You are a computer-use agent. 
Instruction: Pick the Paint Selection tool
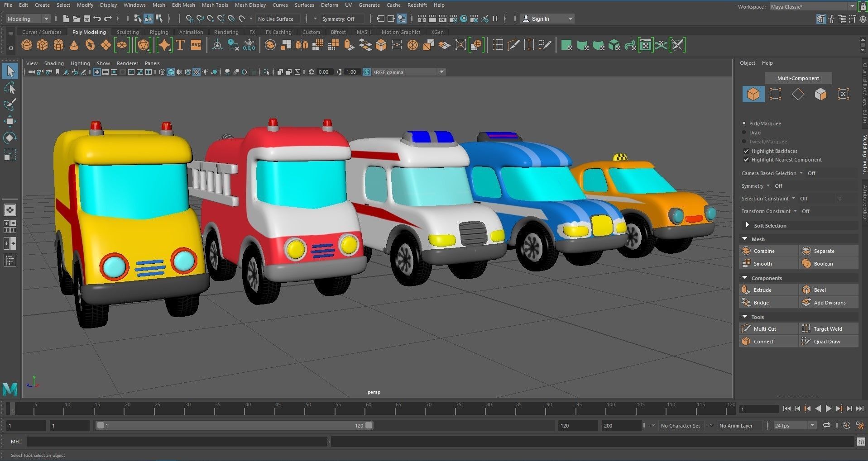tap(10, 105)
